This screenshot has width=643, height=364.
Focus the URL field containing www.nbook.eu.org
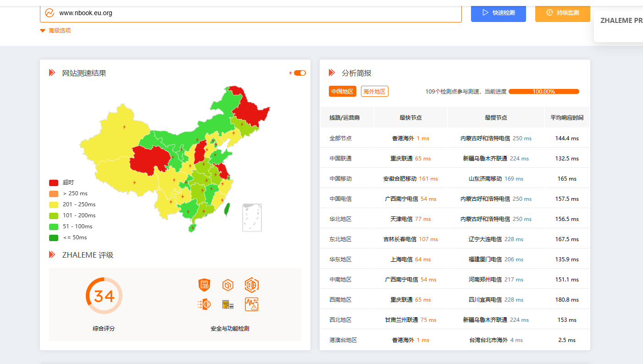click(x=251, y=13)
